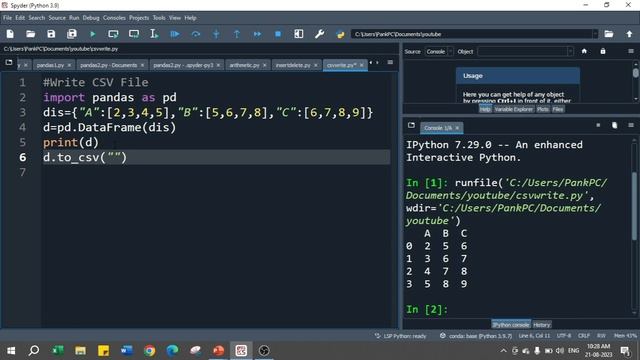Open Windows Start menu

point(11,350)
